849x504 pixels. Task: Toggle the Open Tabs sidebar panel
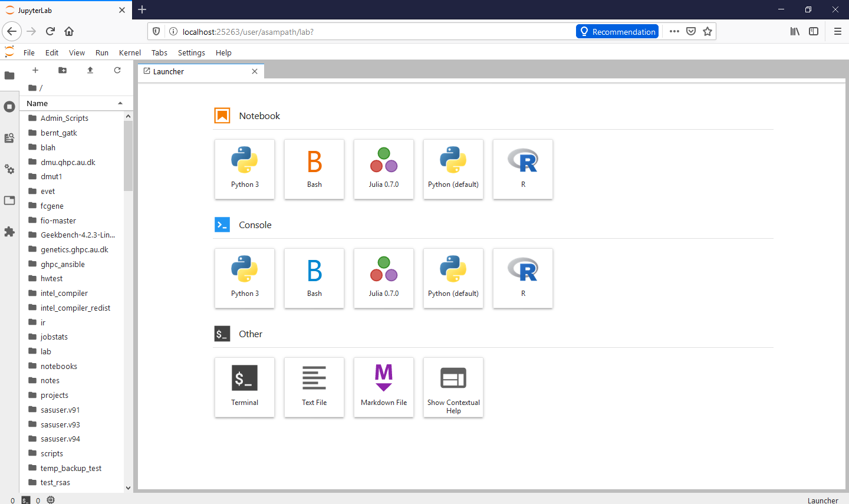pyautogui.click(x=9, y=200)
